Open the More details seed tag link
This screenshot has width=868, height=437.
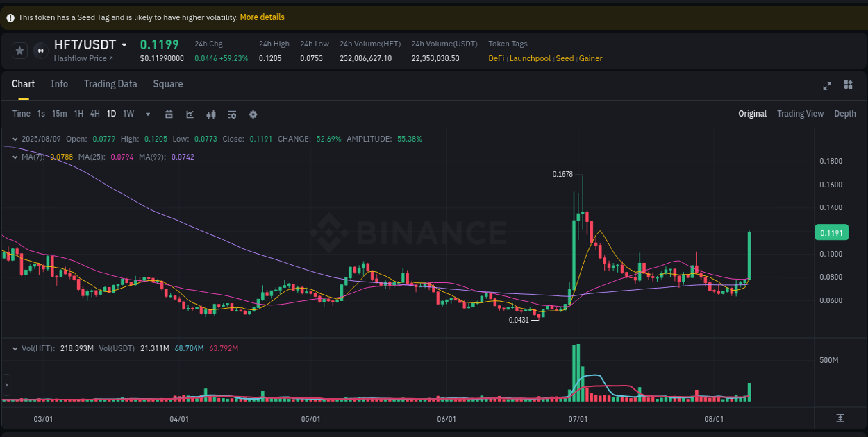click(x=262, y=17)
